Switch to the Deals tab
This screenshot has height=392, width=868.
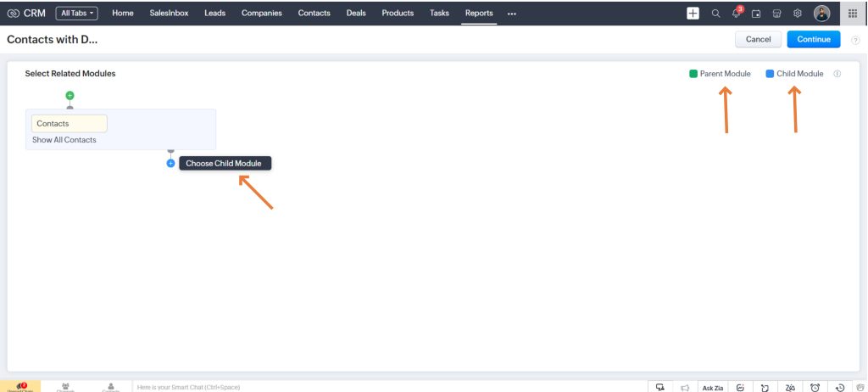356,14
